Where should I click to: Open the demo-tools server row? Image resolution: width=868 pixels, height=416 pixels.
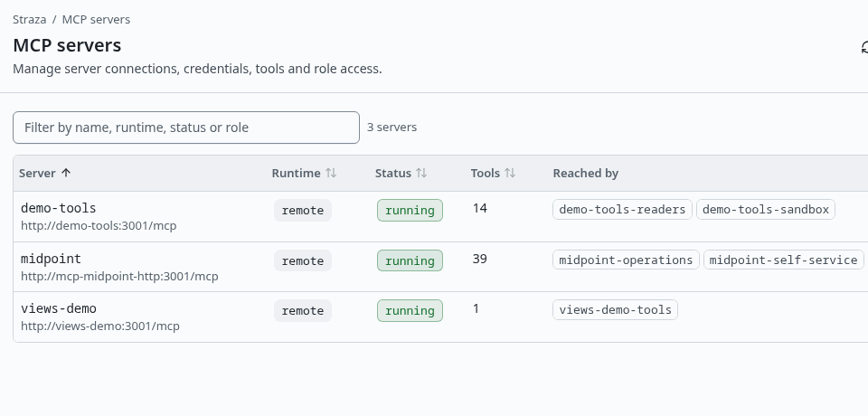point(440,216)
